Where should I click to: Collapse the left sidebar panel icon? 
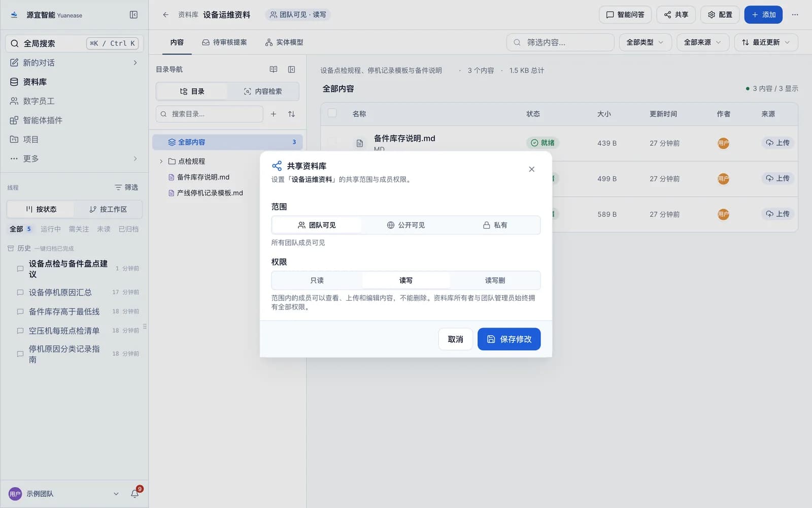point(133,15)
